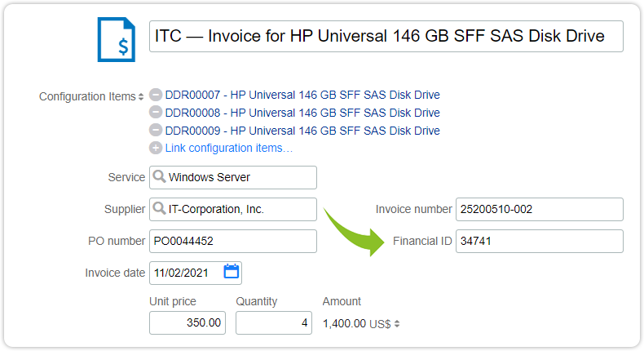The width and height of the screenshot is (644, 351).
Task: Remove DDR00007 configuration item via minus icon
Action: (x=155, y=95)
